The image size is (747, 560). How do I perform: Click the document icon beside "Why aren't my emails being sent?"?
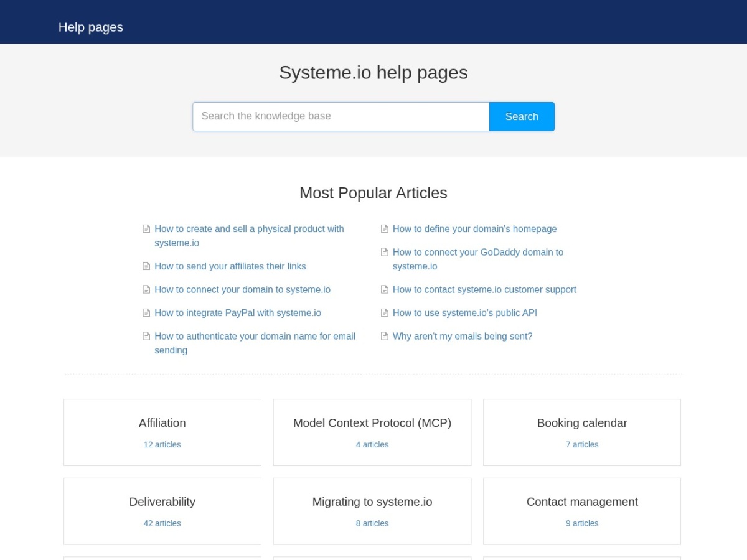[385, 336]
